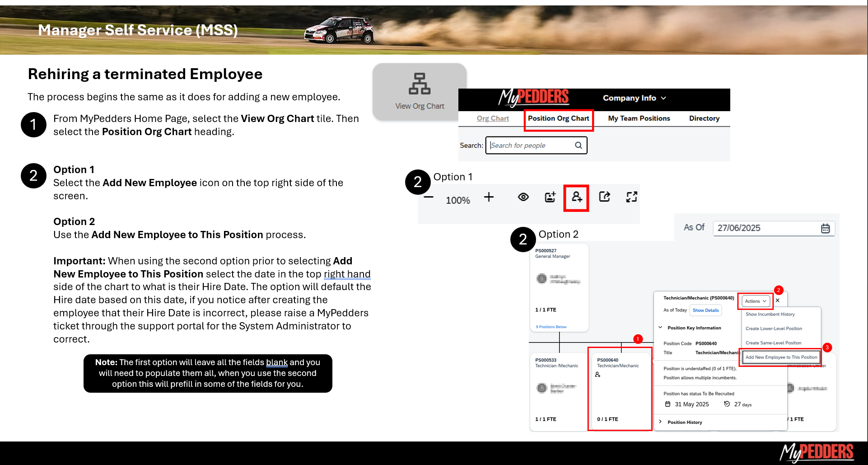This screenshot has height=465, width=868.
Task: Open the As Of calendar picker
Action: click(x=826, y=228)
